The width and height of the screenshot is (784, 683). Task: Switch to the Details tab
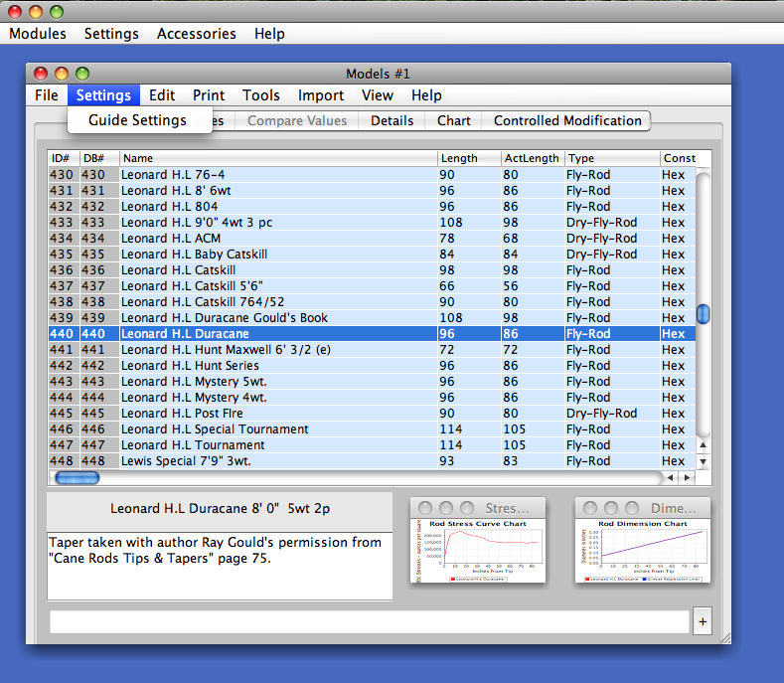point(392,120)
